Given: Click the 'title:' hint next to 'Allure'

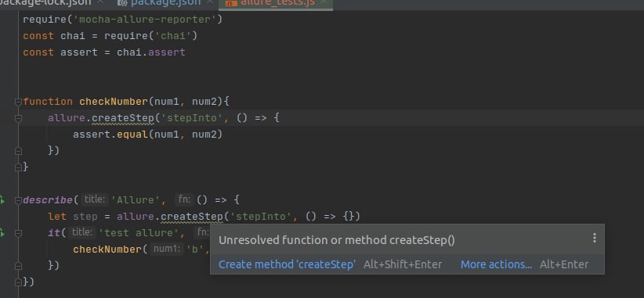Looking at the screenshot, I should tap(95, 199).
